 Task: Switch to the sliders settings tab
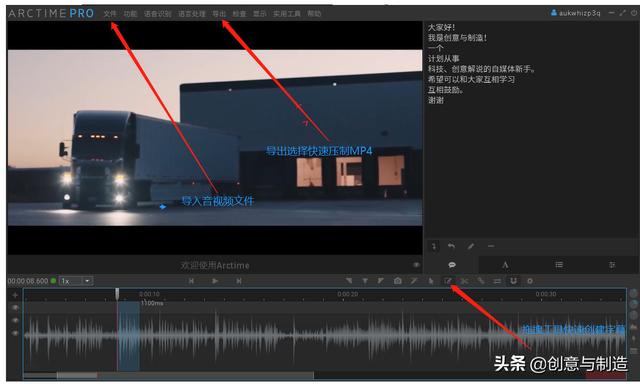(x=612, y=265)
